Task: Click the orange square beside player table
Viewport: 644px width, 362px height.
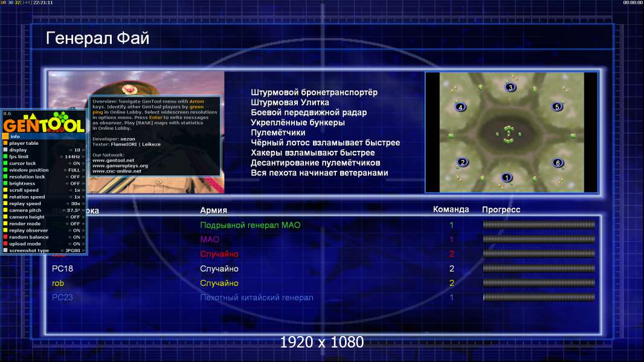Action: point(5,143)
